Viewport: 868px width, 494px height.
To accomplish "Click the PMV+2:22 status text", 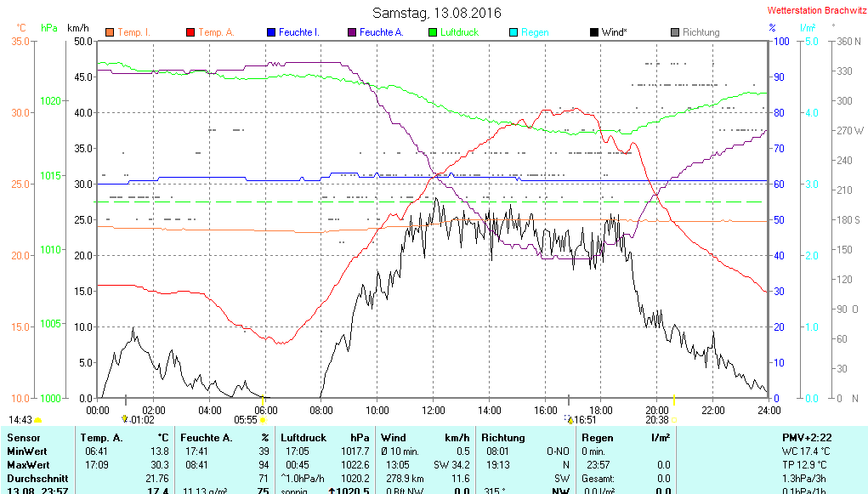I will 808,437.
